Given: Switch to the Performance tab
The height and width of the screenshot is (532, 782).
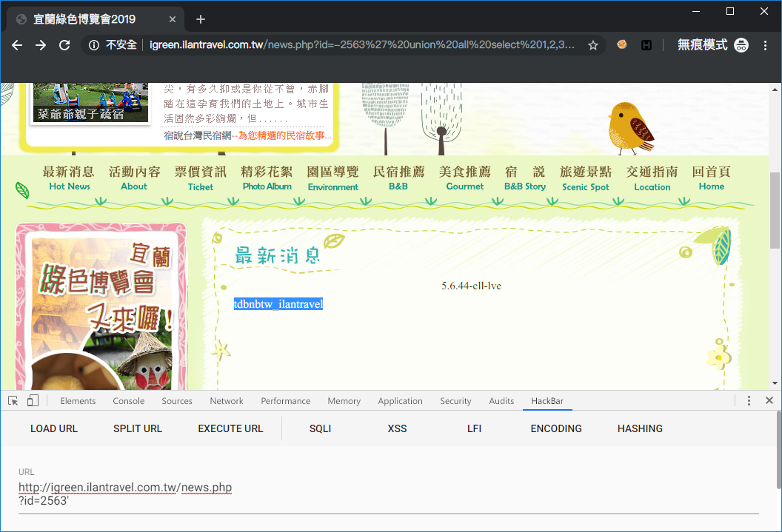Looking at the screenshot, I should pos(286,401).
